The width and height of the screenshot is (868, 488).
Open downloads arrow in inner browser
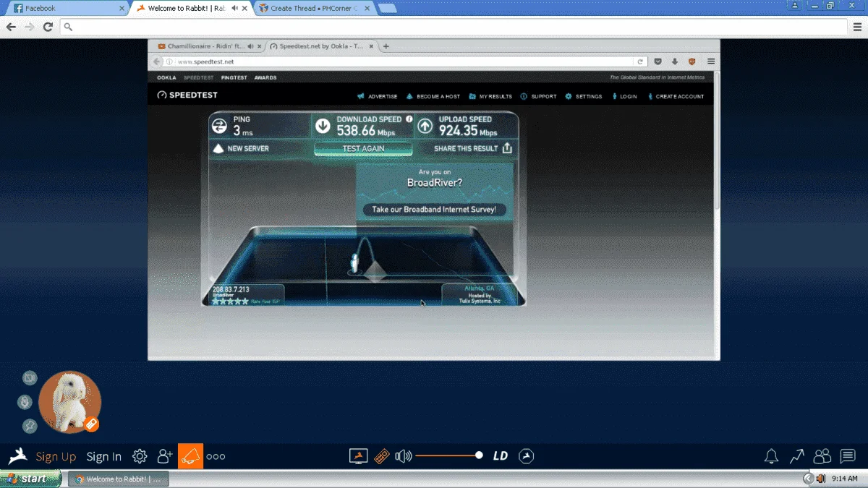tap(675, 61)
